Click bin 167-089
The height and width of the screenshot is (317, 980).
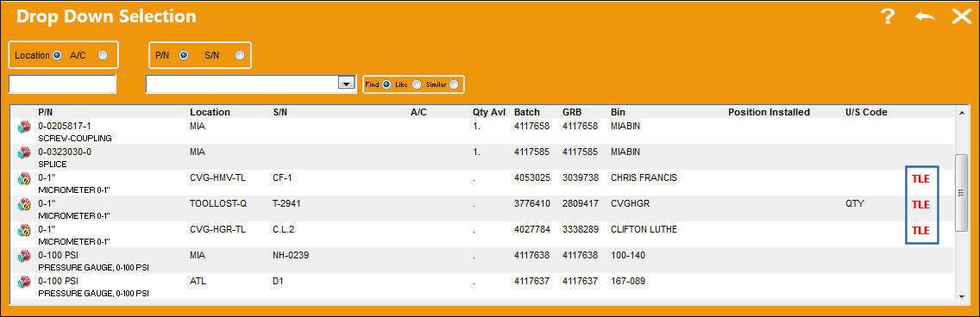pyautogui.click(x=628, y=281)
